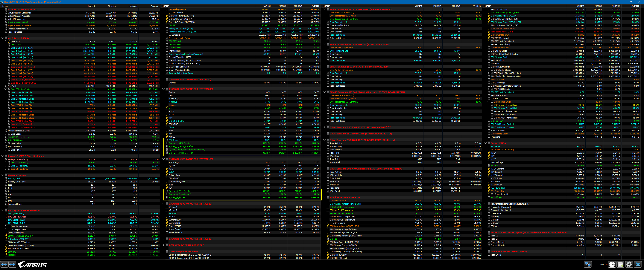This screenshot has height=270, width=644.
Task: Select the Infinity Fabric Clock (FCLK) row
Action: pyautogui.click(x=241, y=28)
